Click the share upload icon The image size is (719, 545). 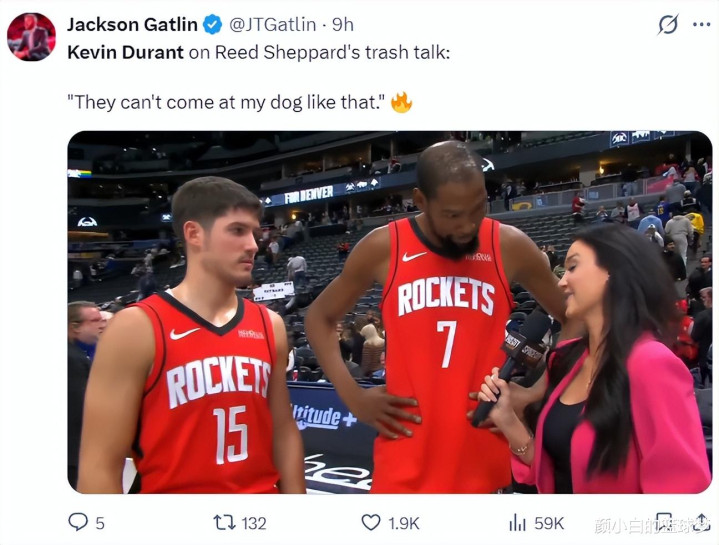tap(701, 522)
